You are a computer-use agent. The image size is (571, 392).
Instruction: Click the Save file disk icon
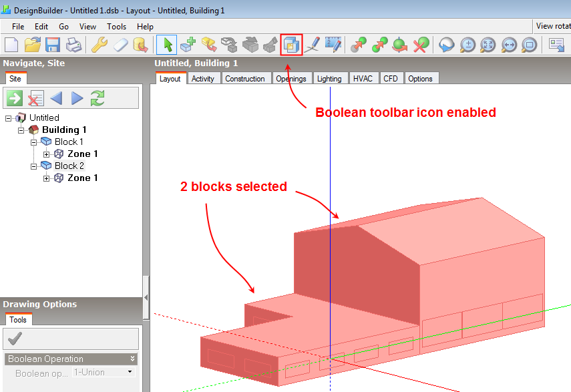[x=53, y=45]
